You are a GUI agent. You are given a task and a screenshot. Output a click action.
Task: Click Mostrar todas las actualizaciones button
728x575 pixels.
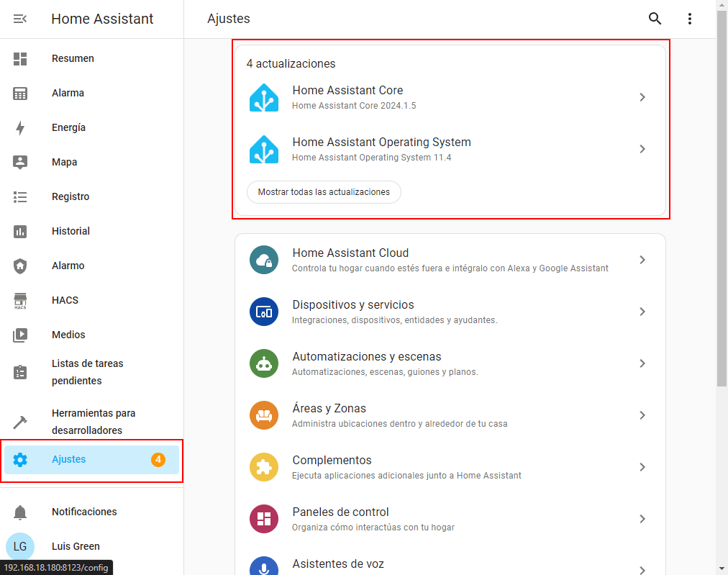coord(324,192)
